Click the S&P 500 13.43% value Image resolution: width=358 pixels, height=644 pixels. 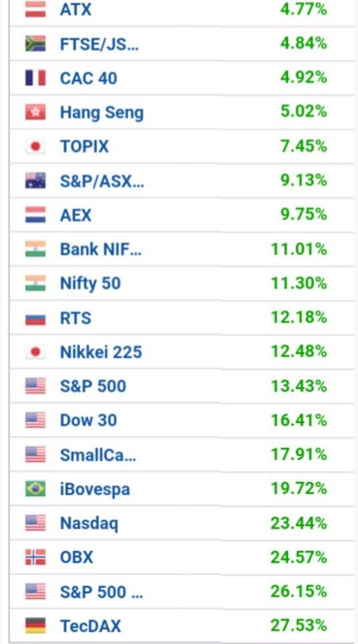299,386
